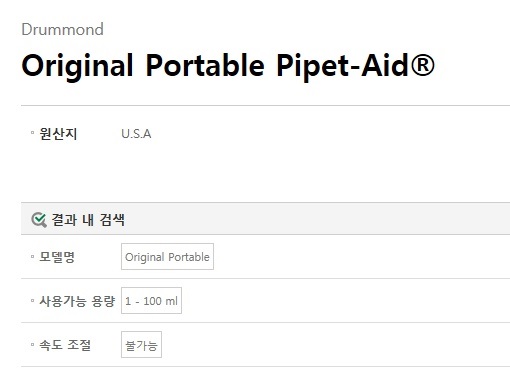Toggle the 불가능 speed control filter
Image resolution: width=510 pixels, height=381 pixels.
[141, 345]
